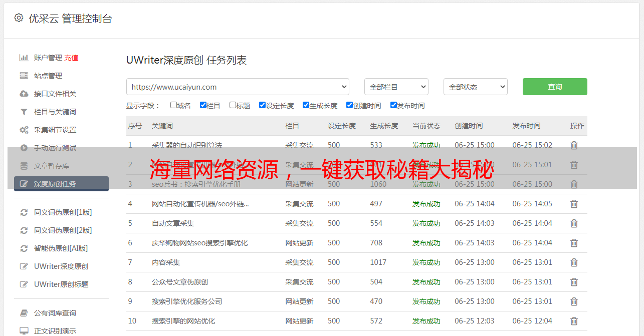The image size is (644, 336).
Task: Uncheck the 创建时间 checkbox
Action: click(349, 105)
